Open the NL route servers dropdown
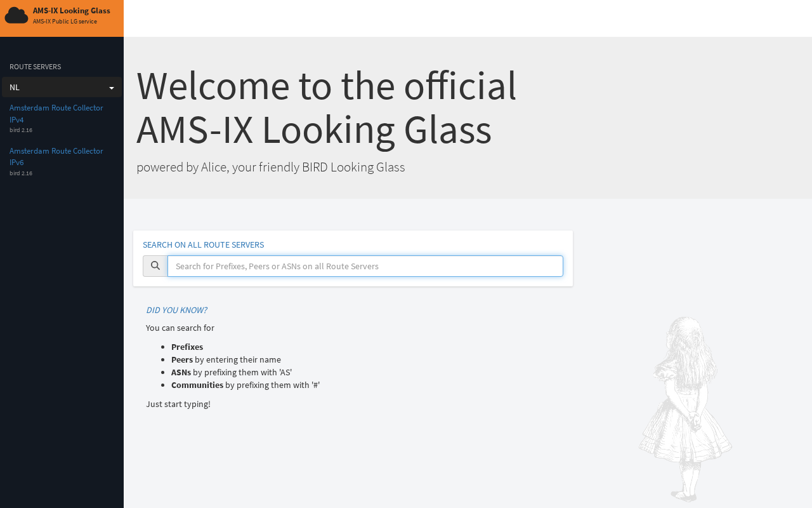Screen dimensions: 812x508 click(x=62, y=87)
